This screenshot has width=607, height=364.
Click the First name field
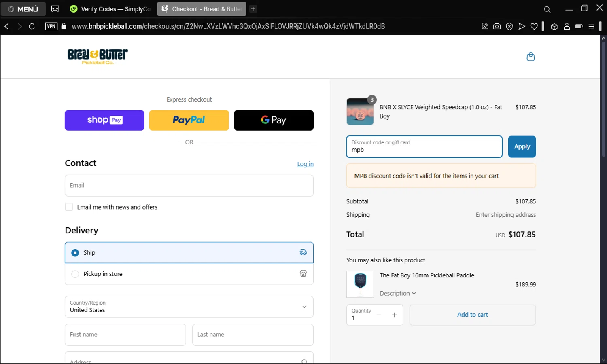point(125,335)
